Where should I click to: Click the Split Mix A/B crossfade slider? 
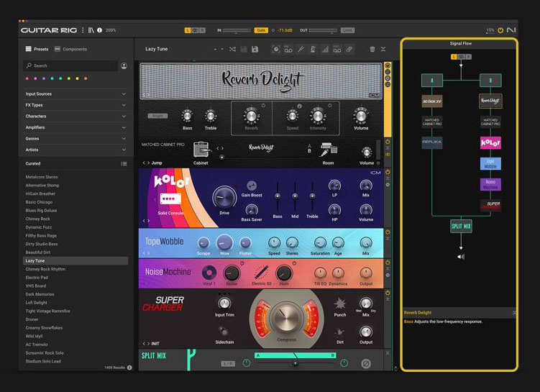tap(295, 363)
